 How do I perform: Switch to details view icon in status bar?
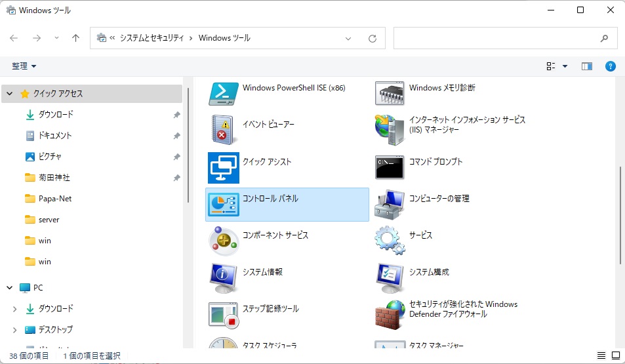pos(601,355)
